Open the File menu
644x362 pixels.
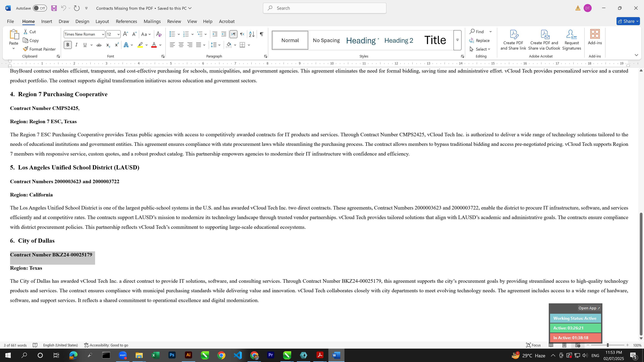click(10, 21)
